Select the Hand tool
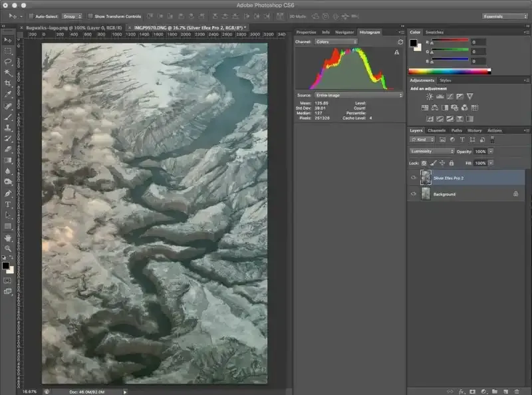The image size is (532, 395). tap(8, 237)
